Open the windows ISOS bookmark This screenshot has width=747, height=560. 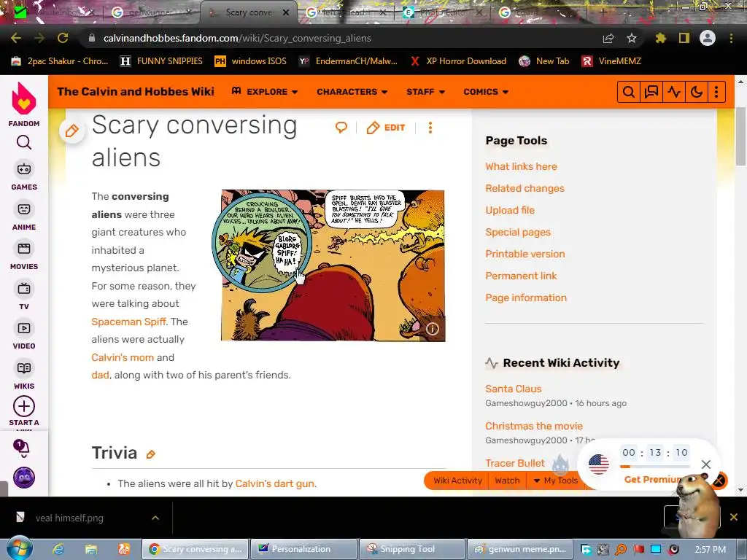tap(251, 61)
